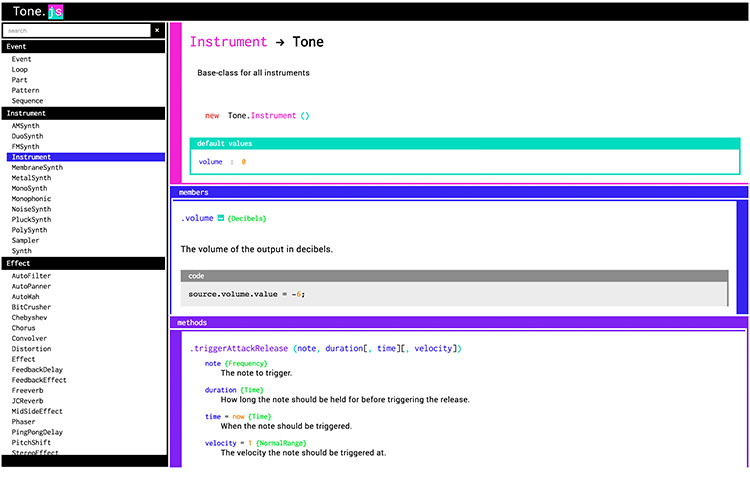Viewport: 750px width, 480px height.
Task: Go to the Effect base class entry
Action: (x=23, y=359)
